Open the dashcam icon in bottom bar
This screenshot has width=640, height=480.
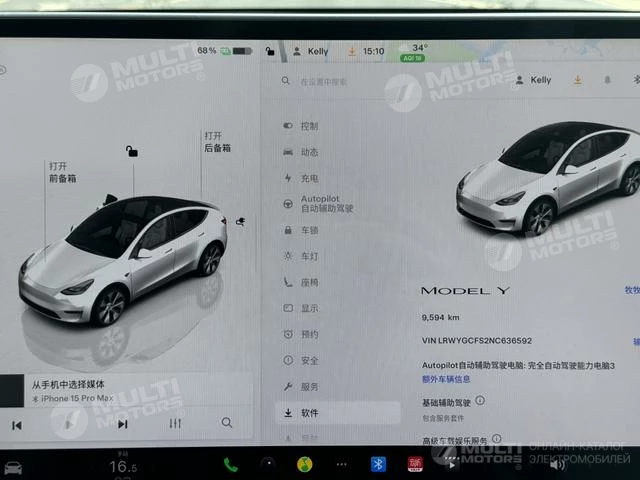point(269,464)
